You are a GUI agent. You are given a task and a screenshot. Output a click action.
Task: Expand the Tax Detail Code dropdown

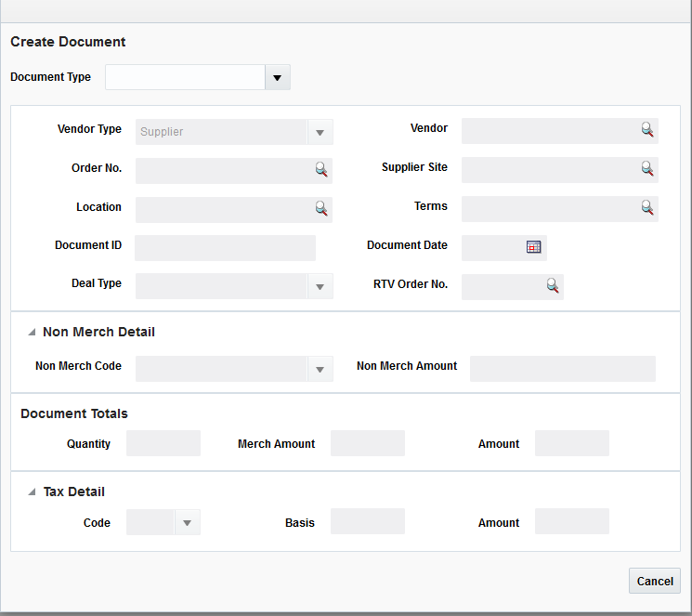pyautogui.click(x=187, y=522)
